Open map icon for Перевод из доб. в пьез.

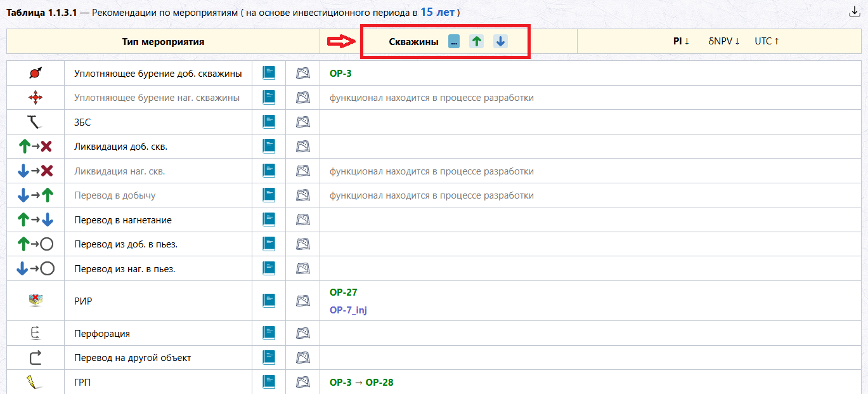(303, 244)
